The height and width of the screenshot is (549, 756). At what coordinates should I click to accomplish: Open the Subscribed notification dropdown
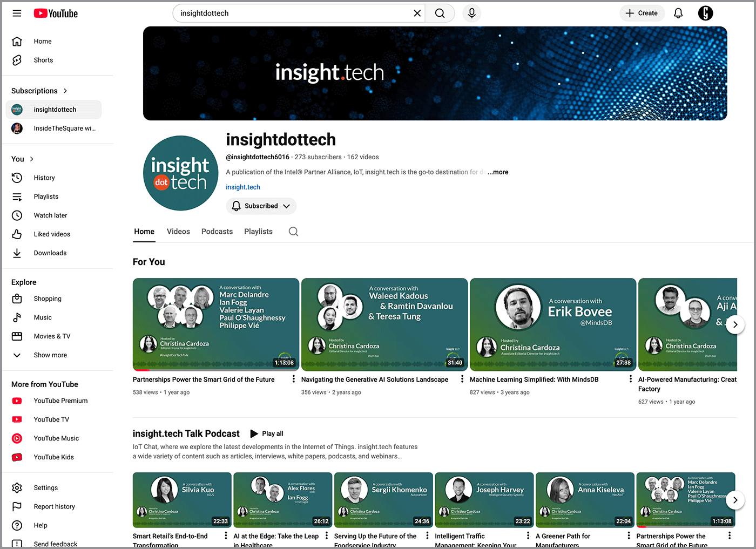coord(261,206)
